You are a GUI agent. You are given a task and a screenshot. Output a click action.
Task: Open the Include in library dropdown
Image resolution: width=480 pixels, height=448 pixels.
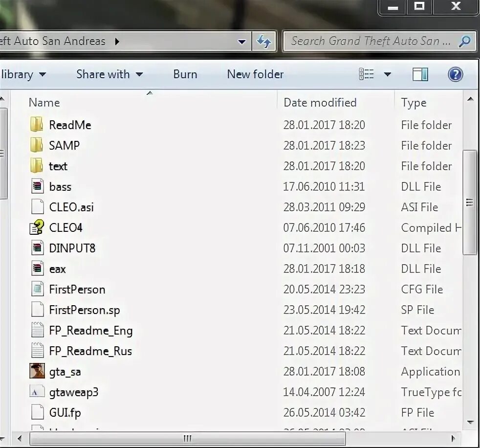(23, 74)
